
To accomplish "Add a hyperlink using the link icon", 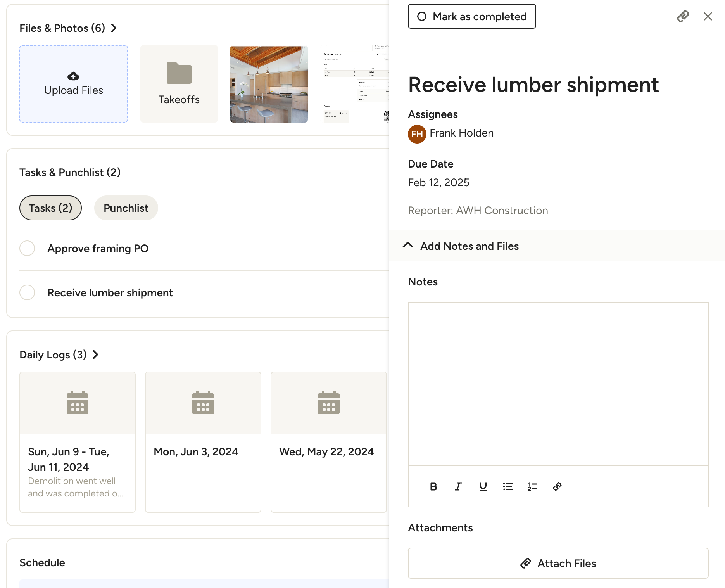I will coord(557,486).
